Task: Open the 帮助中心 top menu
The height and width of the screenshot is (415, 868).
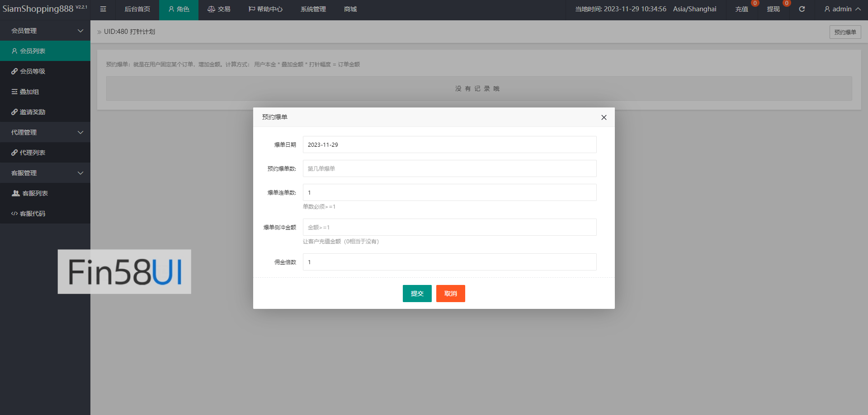Action: point(265,9)
